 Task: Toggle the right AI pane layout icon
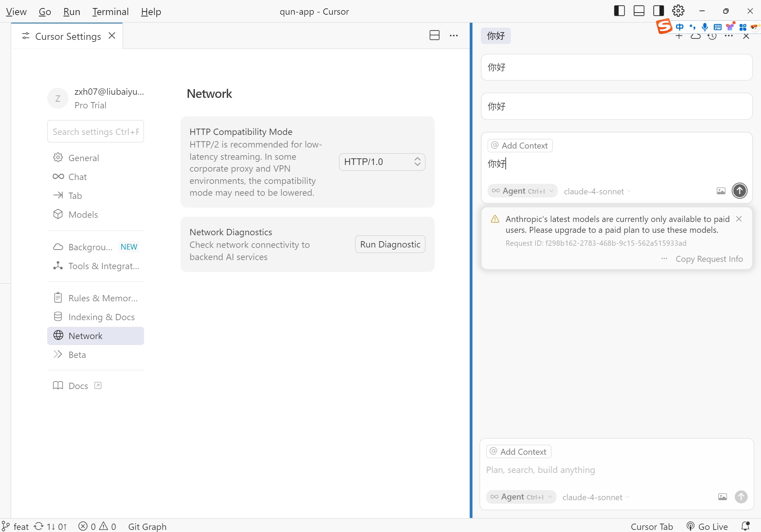658,11
